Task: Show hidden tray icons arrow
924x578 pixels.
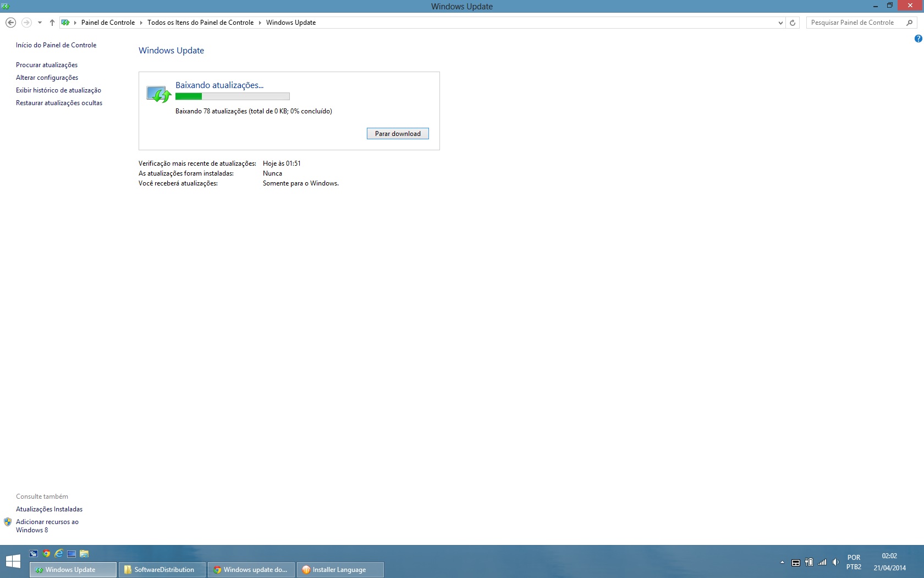Action: pyautogui.click(x=782, y=562)
